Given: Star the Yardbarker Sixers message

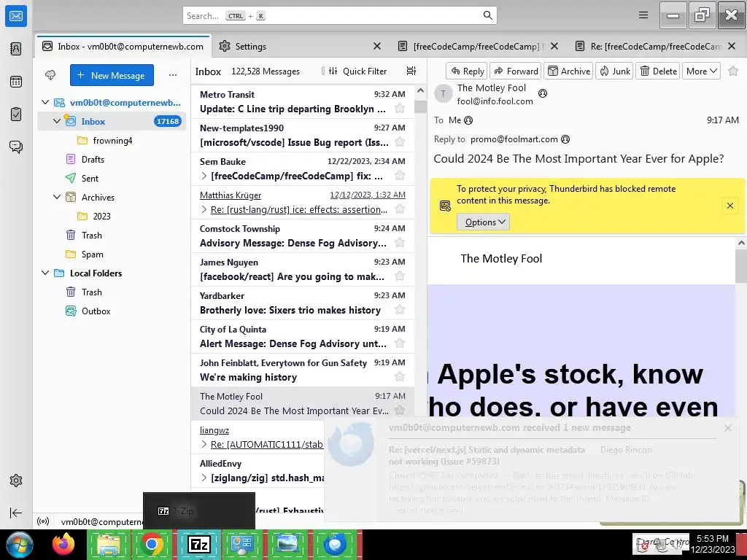Looking at the screenshot, I should click(400, 310).
